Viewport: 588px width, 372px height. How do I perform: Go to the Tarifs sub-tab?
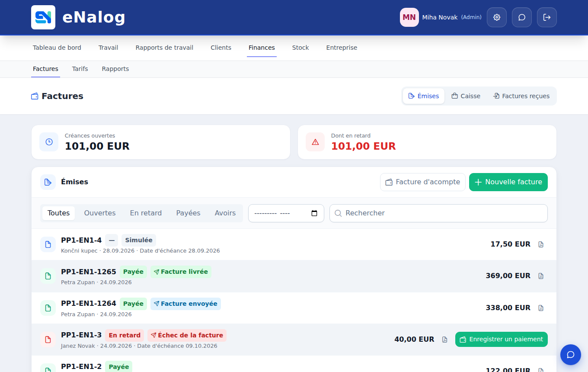(80, 69)
